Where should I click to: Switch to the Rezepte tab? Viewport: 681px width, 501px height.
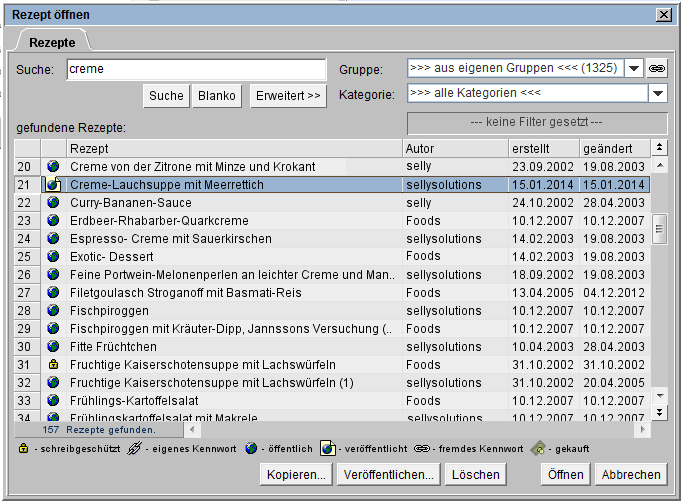(51, 42)
